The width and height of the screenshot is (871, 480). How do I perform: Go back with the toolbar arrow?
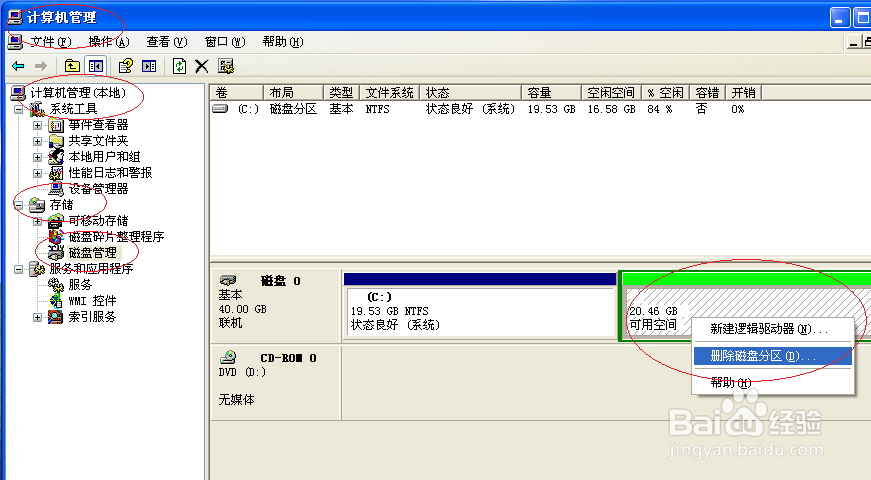[18, 66]
